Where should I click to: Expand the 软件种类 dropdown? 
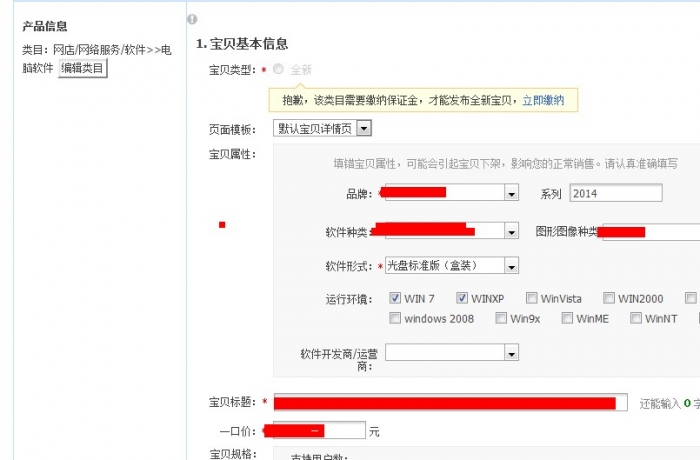pos(511,232)
